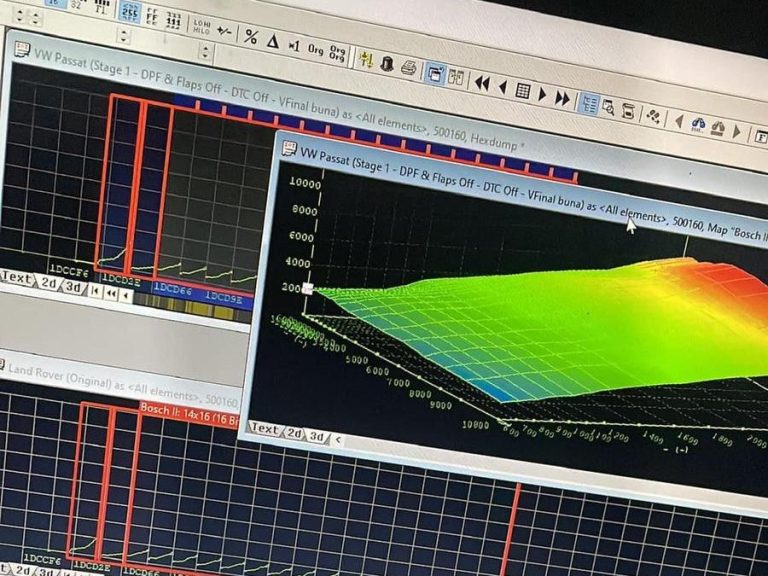Click the Bosch II: 14x16 map label

189,414
